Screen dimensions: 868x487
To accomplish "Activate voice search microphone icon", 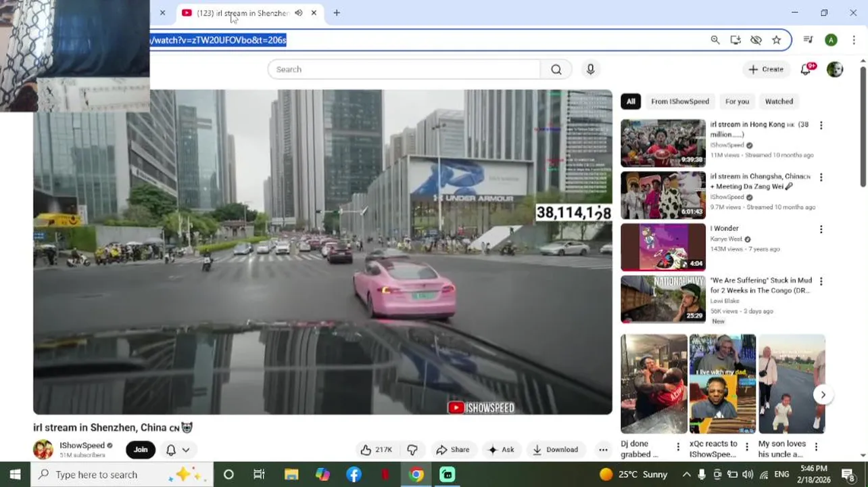I will tap(590, 69).
